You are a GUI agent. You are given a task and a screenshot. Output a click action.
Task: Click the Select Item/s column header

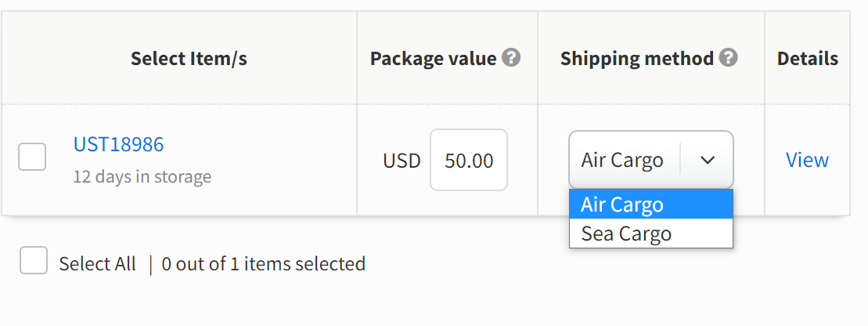pyautogui.click(x=189, y=58)
